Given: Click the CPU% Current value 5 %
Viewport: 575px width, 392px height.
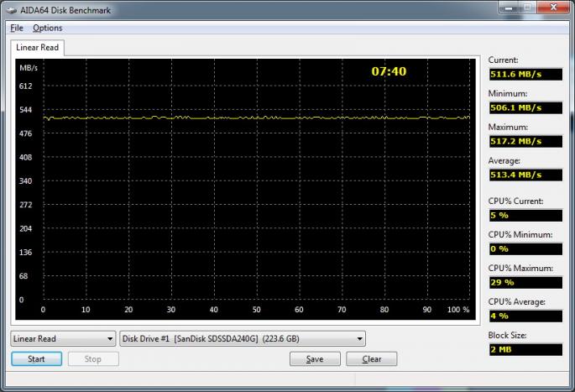Looking at the screenshot, I should 525,216.
